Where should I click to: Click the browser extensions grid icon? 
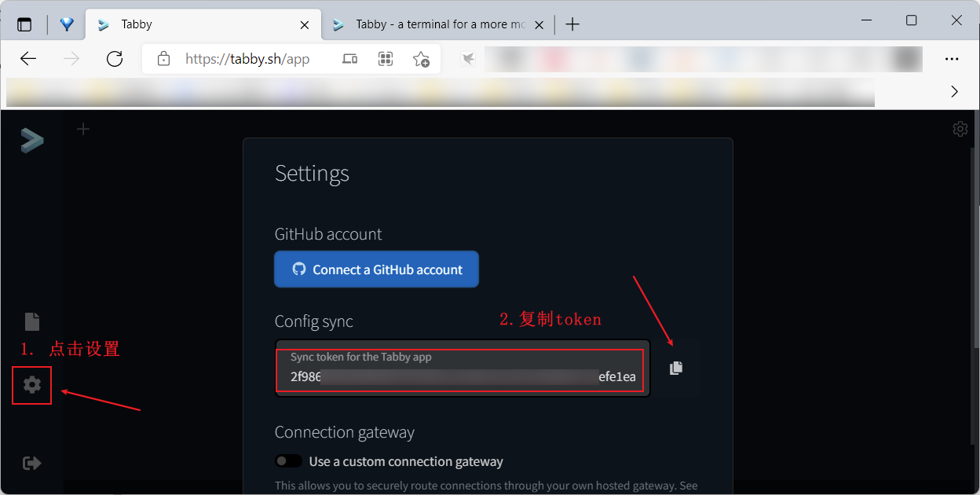click(x=386, y=59)
